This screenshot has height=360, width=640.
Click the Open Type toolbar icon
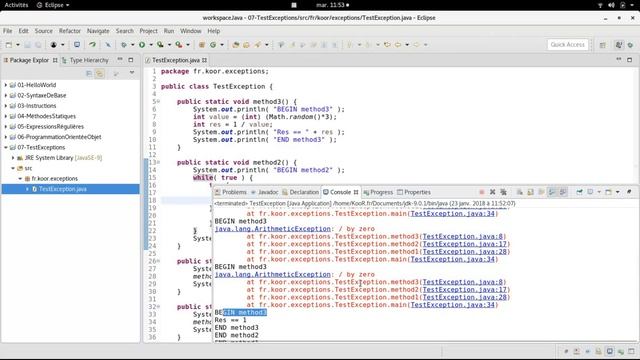236,45
